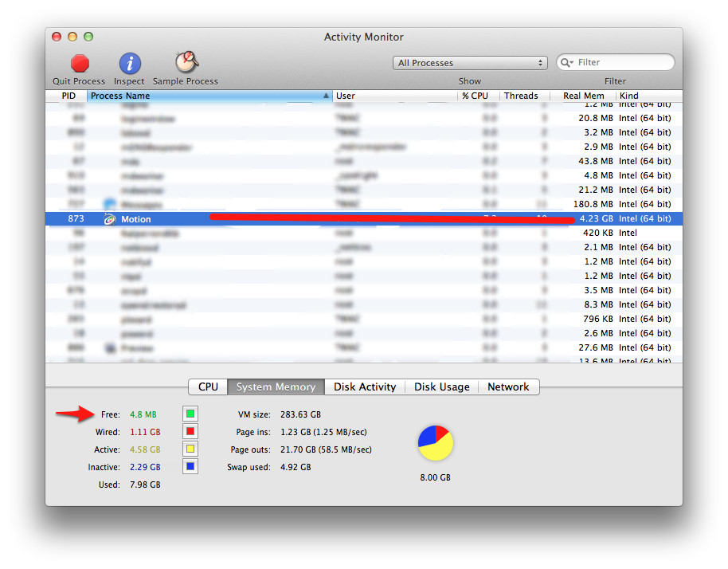Click the Used 7.98 GB value
Image resolution: width=728 pixels, height=569 pixels.
point(145,485)
